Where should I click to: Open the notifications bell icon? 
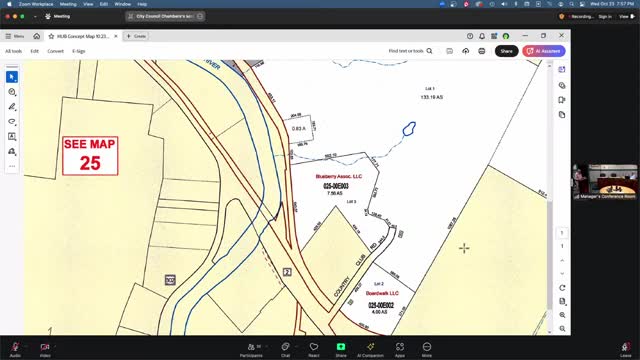(482, 36)
